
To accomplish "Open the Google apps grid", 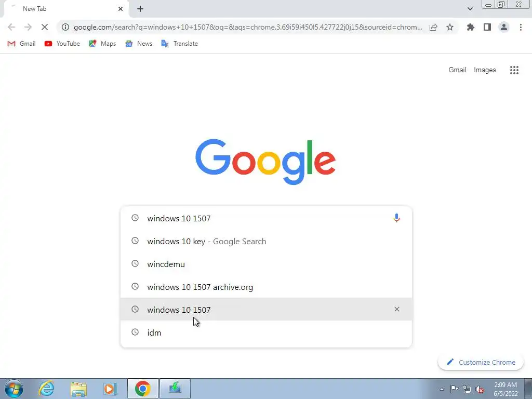I will coord(514,70).
